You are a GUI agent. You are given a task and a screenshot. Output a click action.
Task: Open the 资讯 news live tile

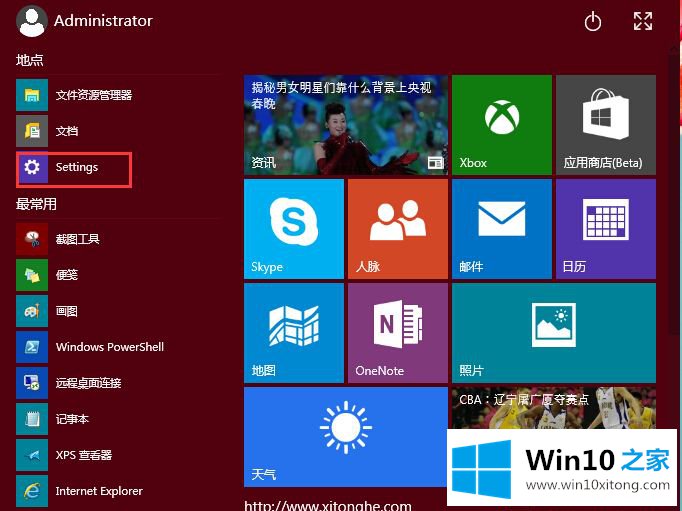(346, 125)
